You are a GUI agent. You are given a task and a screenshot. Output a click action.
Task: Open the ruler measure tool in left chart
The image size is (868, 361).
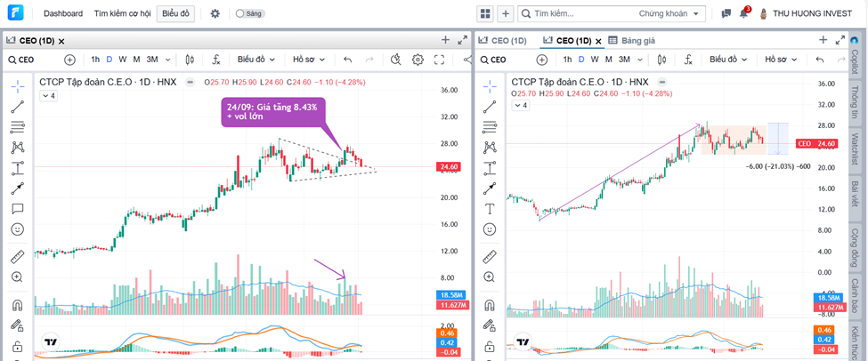17,257
